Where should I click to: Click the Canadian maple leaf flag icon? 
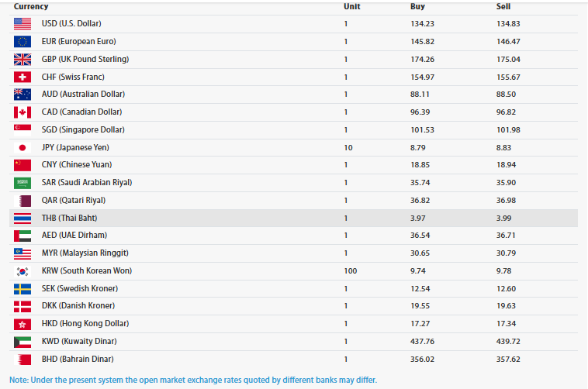(x=22, y=112)
